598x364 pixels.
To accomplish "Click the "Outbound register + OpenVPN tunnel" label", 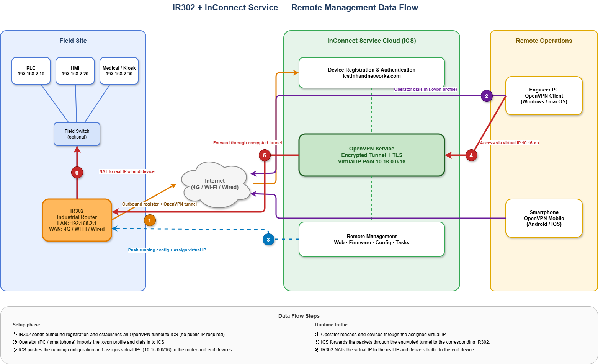I will coord(159,204).
